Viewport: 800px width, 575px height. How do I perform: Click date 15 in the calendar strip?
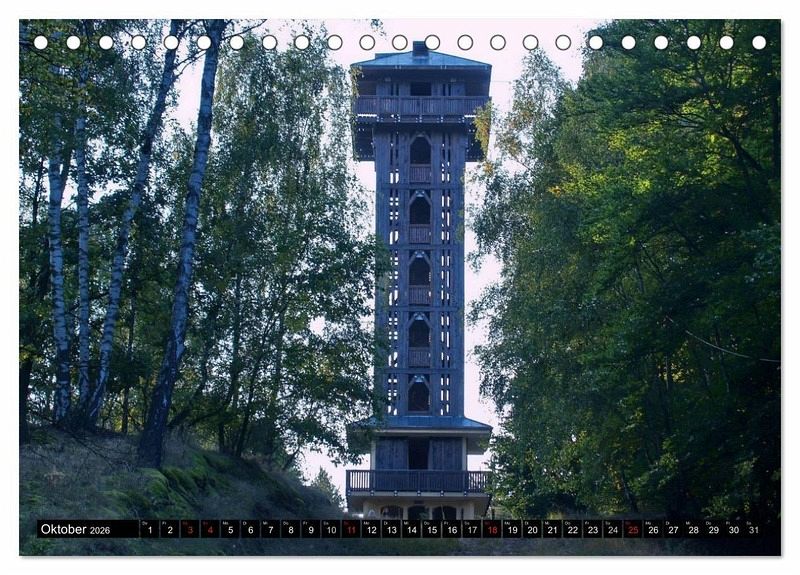(x=431, y=529)
